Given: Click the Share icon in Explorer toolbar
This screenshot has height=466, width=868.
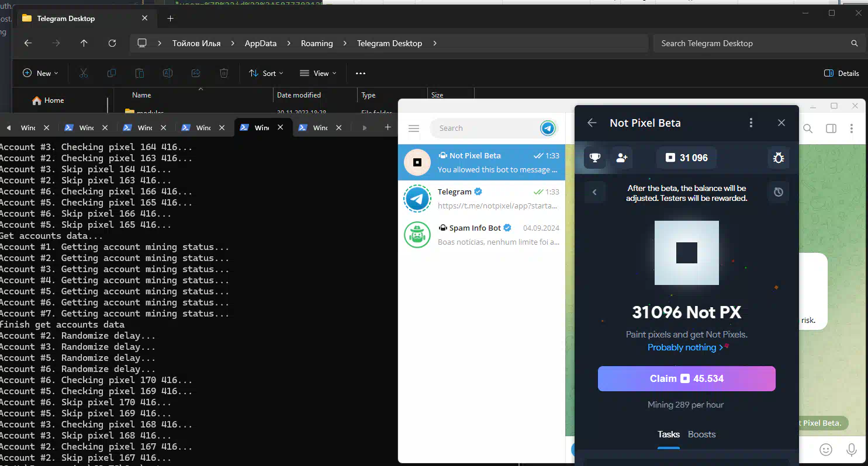Looking at the screenshot, I should (x=196, y=73).
